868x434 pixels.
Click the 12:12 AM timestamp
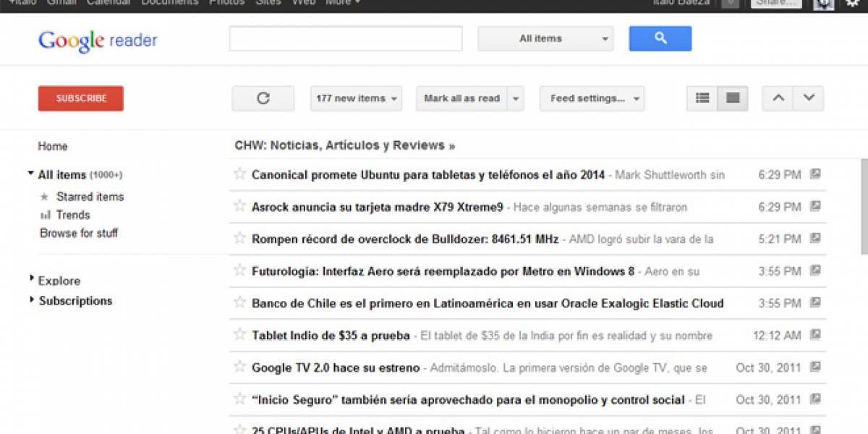tap(777, 336)
